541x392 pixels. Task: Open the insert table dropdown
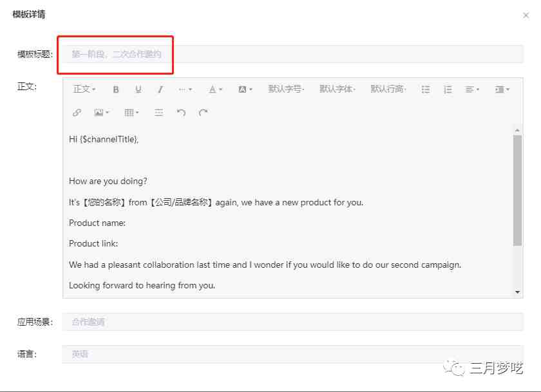click(x=131, y=113)
